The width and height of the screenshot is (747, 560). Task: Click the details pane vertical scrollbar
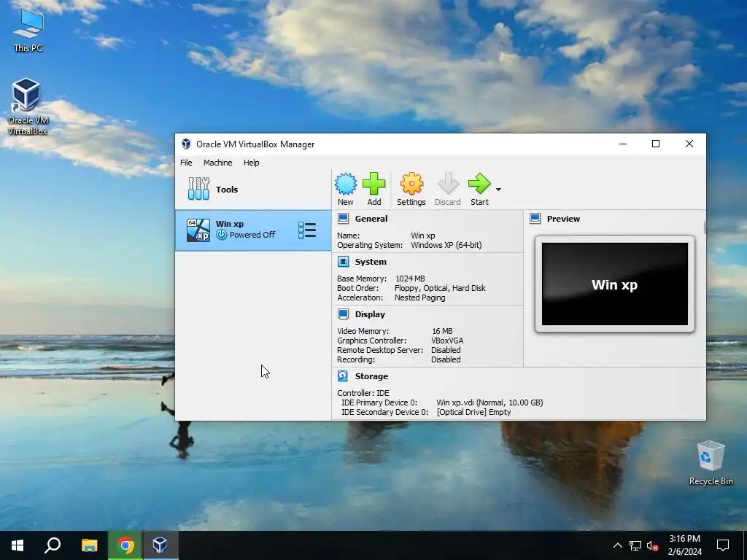tap(705, 227)
